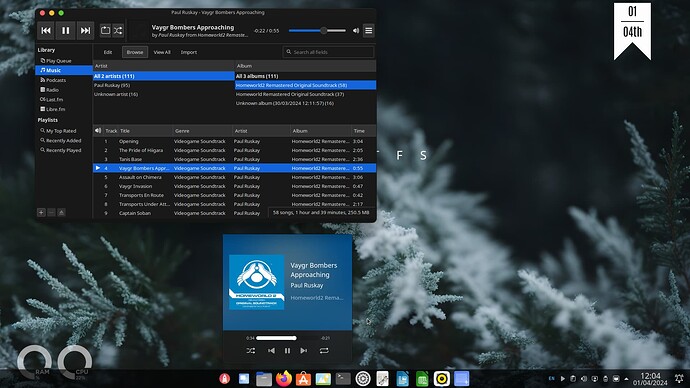The width and height of the screenshot is (690, 388).
Task: Open the Rhythmbox hamburger menu
Action: click(x=369, y=30)
